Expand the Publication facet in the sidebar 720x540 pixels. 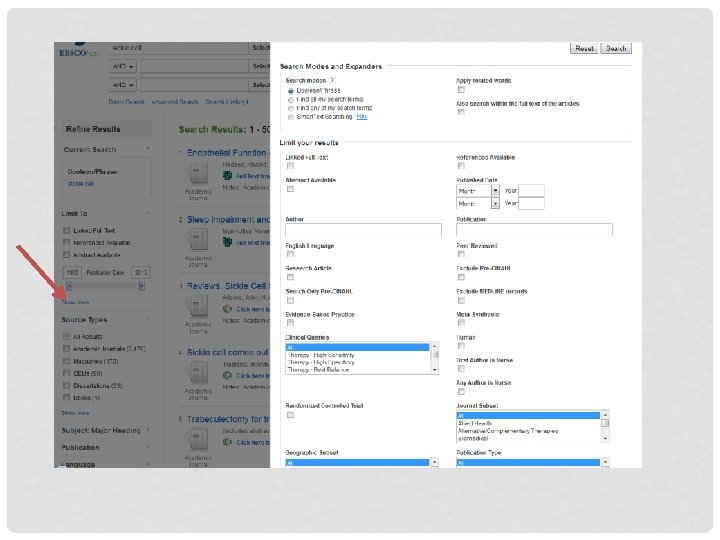(148, 447)
